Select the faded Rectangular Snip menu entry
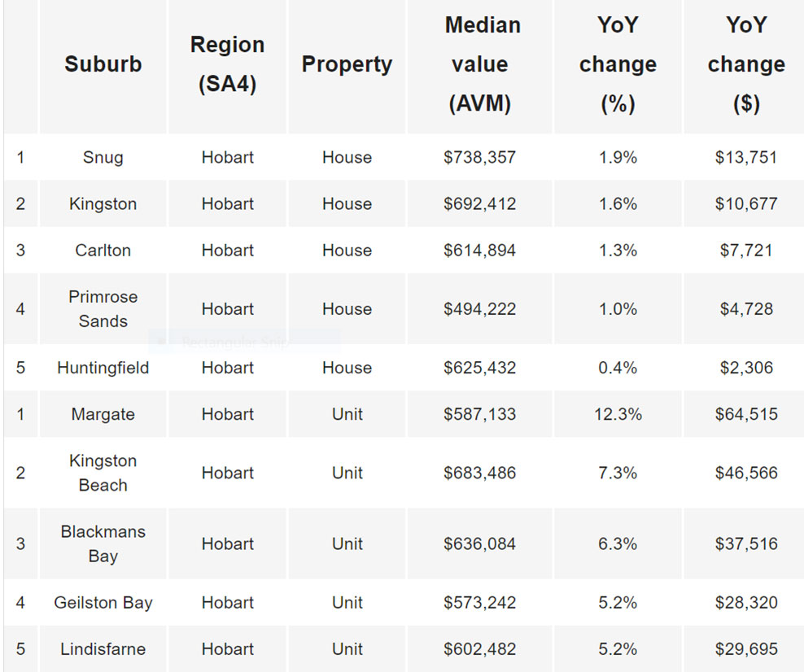This screenshot has width=804, height=672. (x=234, y=343)
